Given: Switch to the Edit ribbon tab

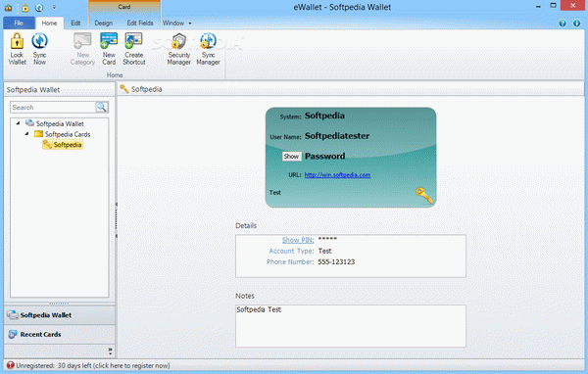Looking at the screenshot, I should click(75, 23).
